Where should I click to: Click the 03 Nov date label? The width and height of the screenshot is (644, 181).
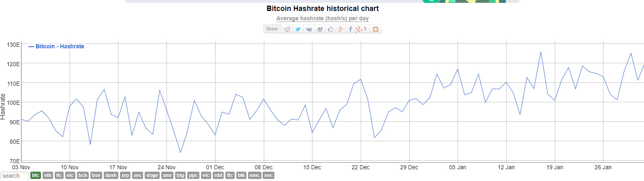(x=21, y=167)
